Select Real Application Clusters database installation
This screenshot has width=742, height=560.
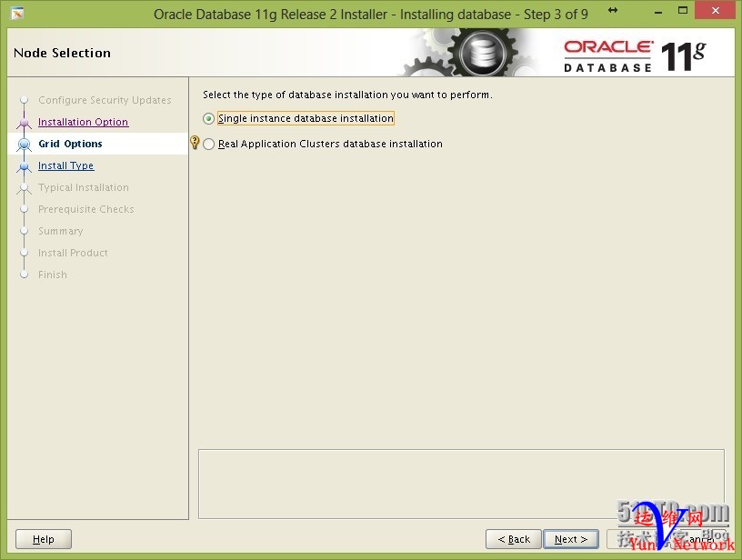(208, 144)
